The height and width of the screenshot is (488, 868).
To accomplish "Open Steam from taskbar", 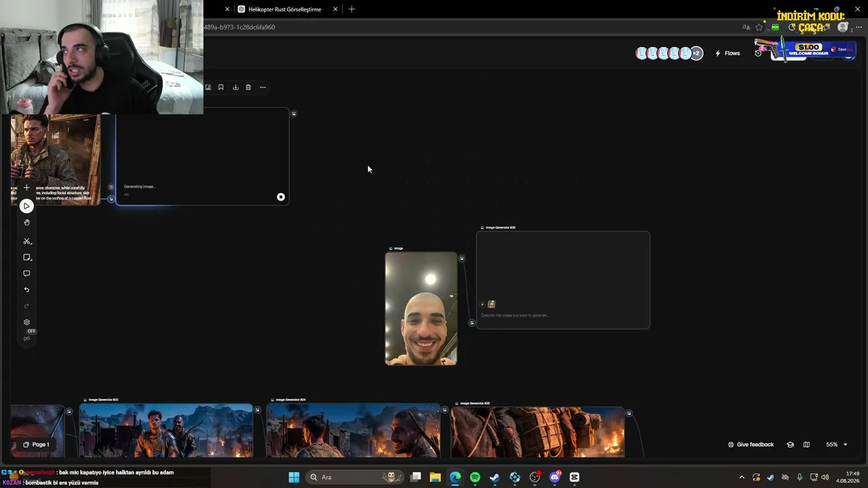I will [494, 477].
